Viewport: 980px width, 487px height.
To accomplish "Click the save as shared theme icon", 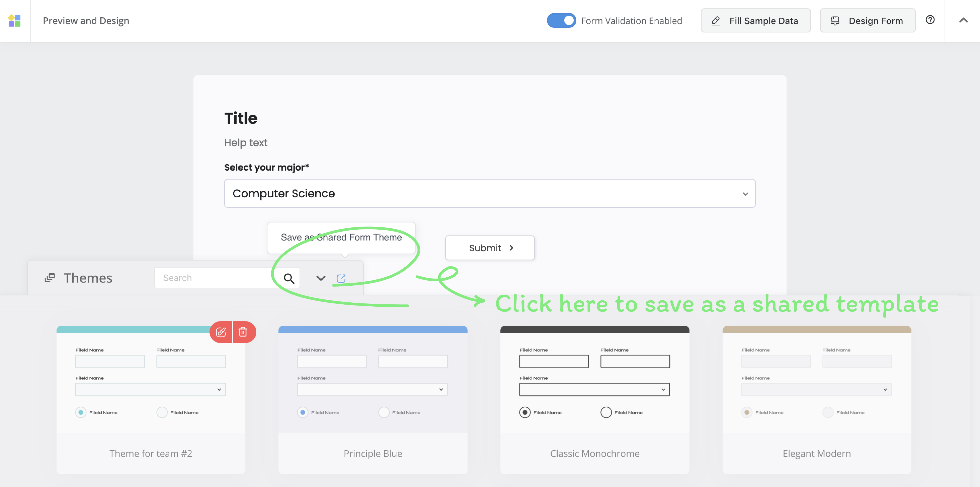I will pyautogui.click(x=341, y=278).
